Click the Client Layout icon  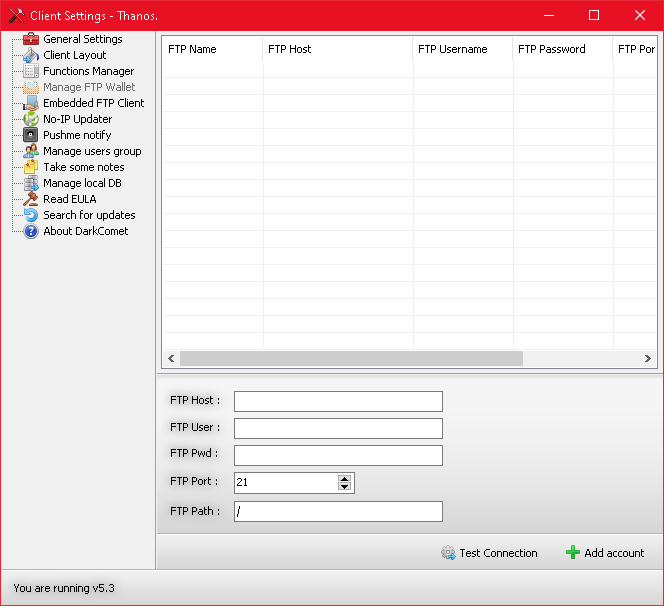pyautogui.click(x=31, y=55)
